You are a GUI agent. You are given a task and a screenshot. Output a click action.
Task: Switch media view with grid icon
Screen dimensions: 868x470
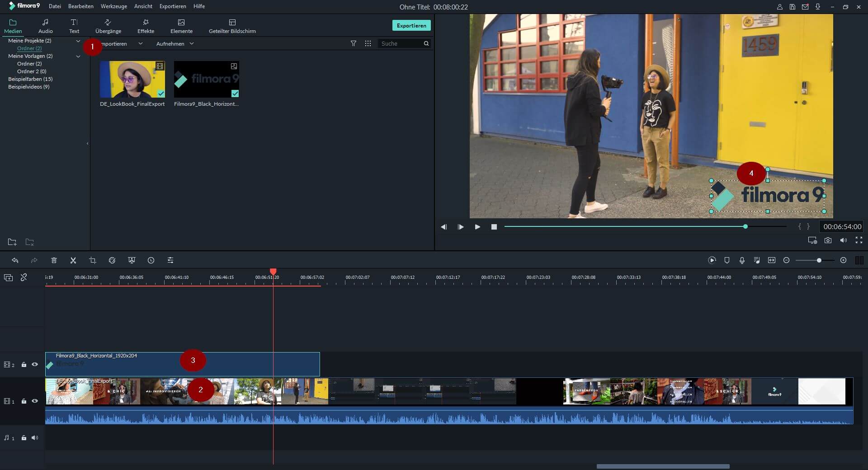point(368,43)
